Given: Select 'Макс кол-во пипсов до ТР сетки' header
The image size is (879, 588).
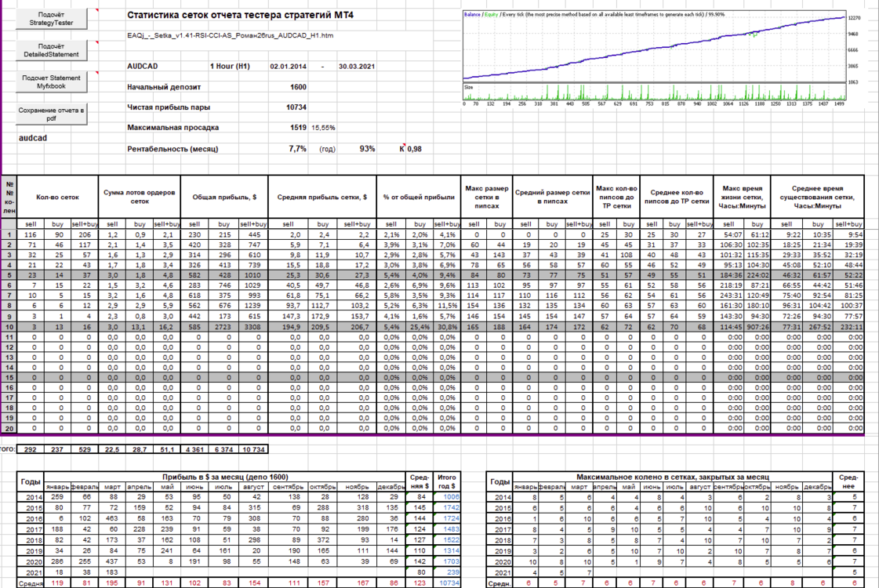Looking at the screenshot, I should coord(616,197).
